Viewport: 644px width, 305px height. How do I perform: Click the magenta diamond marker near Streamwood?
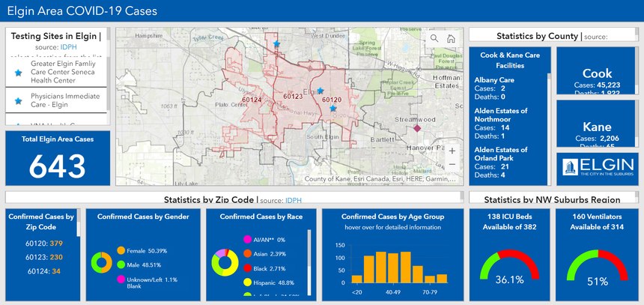pyautogui.click(x=418, y=129)
